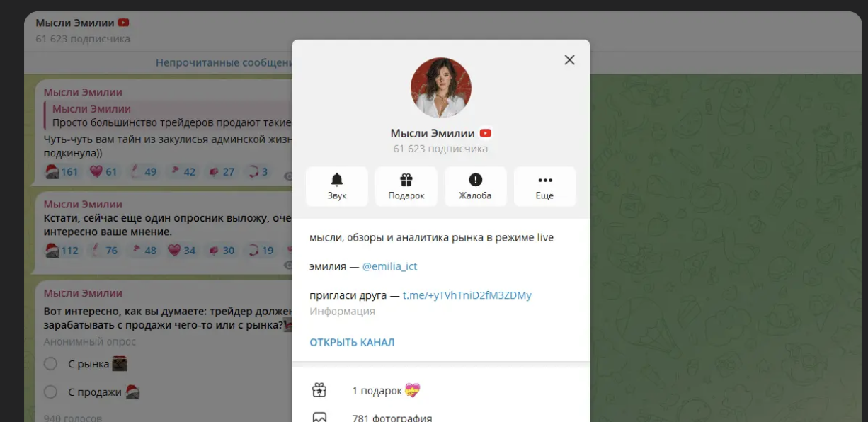Select the 'С рынка' poll option

pos(50,364)
